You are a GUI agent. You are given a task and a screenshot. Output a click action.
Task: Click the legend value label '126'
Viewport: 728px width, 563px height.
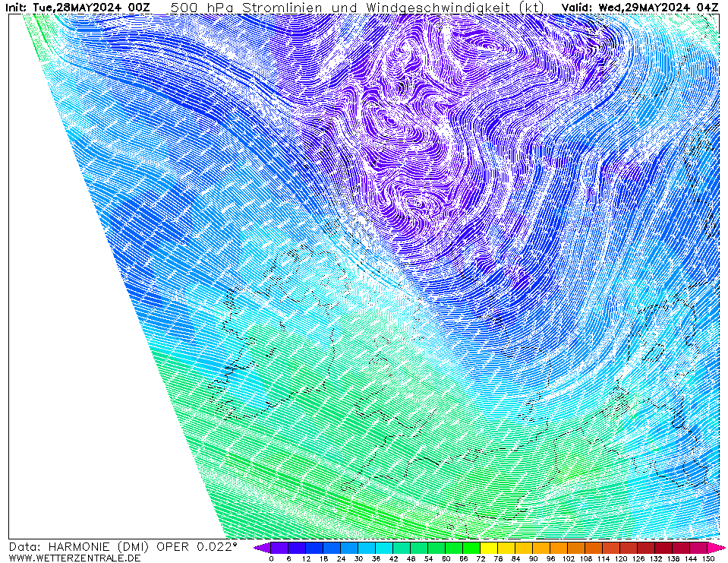click(638, 558)
